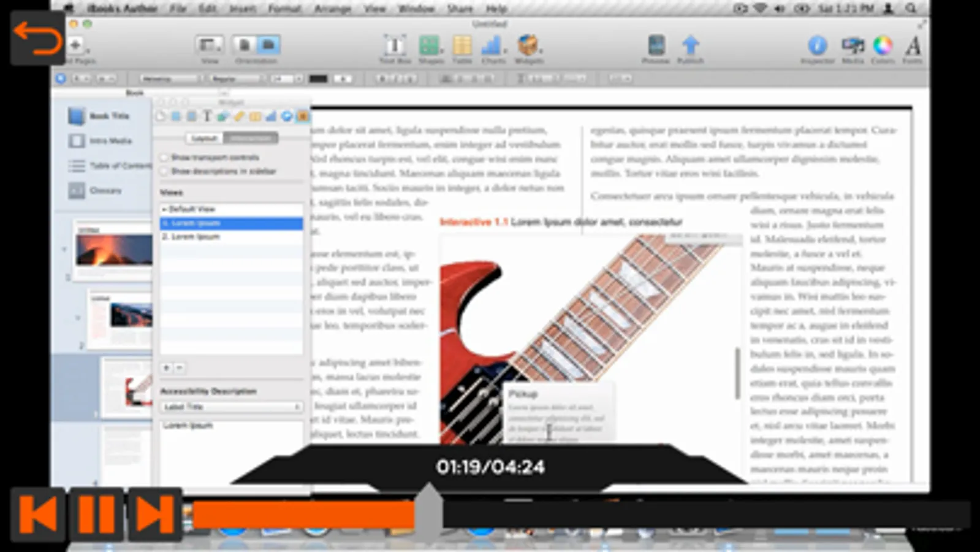Open the Arrange menu
980x552 pixels.
click(x=332, y=9)
